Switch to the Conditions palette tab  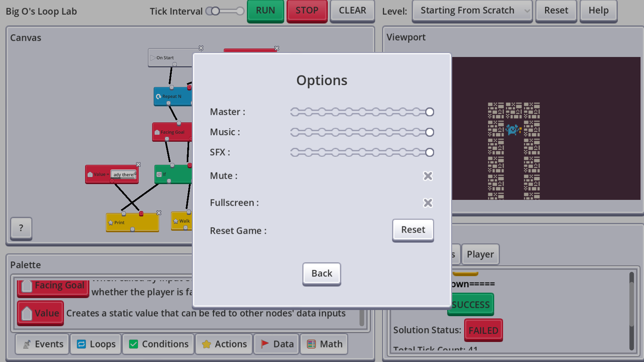[158, 344]
